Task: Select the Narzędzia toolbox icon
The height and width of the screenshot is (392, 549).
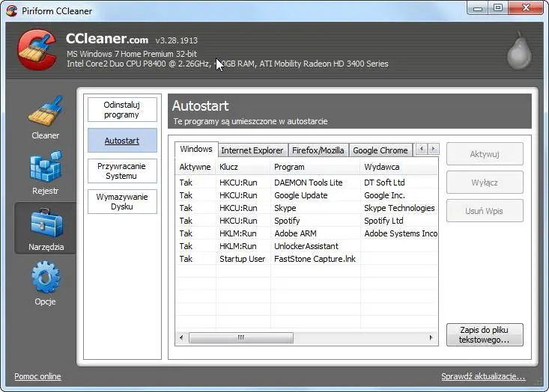Action: coord(45,223)
